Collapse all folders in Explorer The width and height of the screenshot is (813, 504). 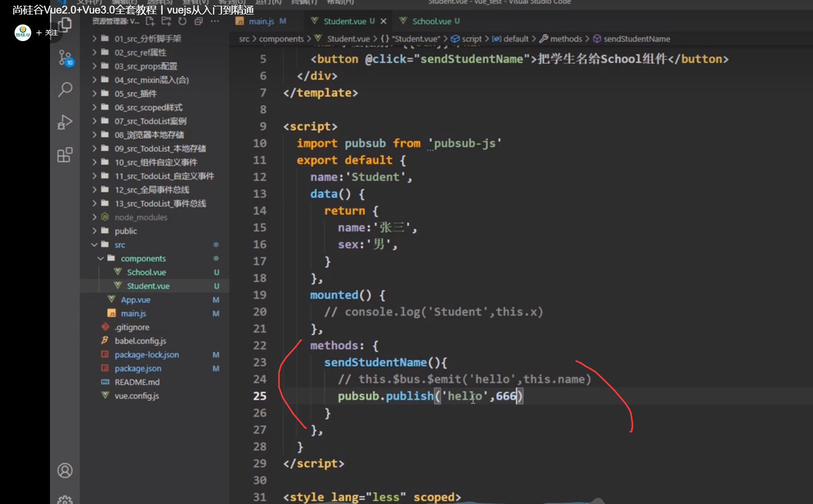[x=198, y=21]
